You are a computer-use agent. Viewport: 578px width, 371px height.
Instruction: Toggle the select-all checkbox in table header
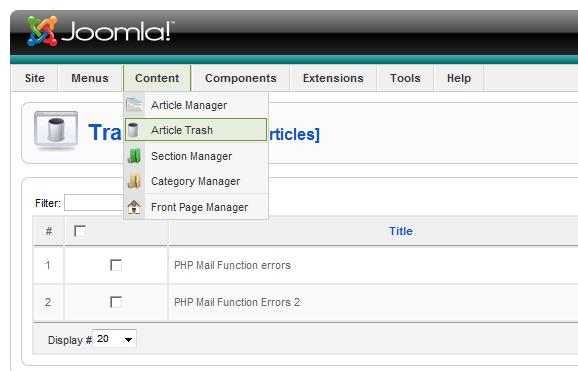point(80,231)
